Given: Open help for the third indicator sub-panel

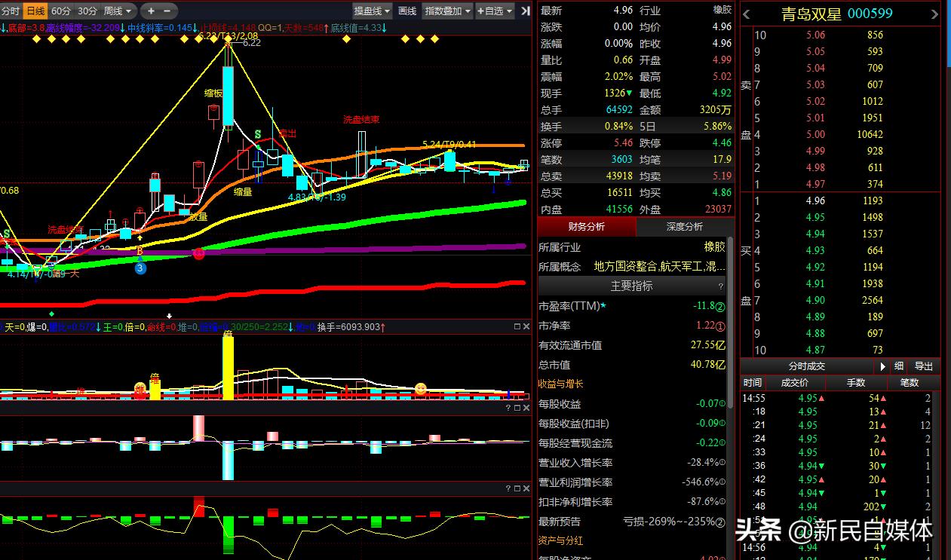Looking at the screenshot, I should pos(508,488).
